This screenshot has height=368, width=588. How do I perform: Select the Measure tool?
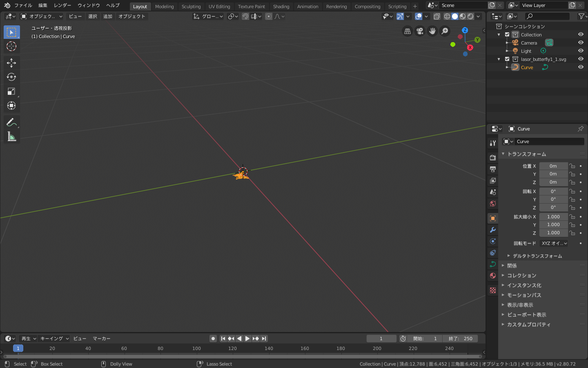pyautogui.click(x=11, y=137)
